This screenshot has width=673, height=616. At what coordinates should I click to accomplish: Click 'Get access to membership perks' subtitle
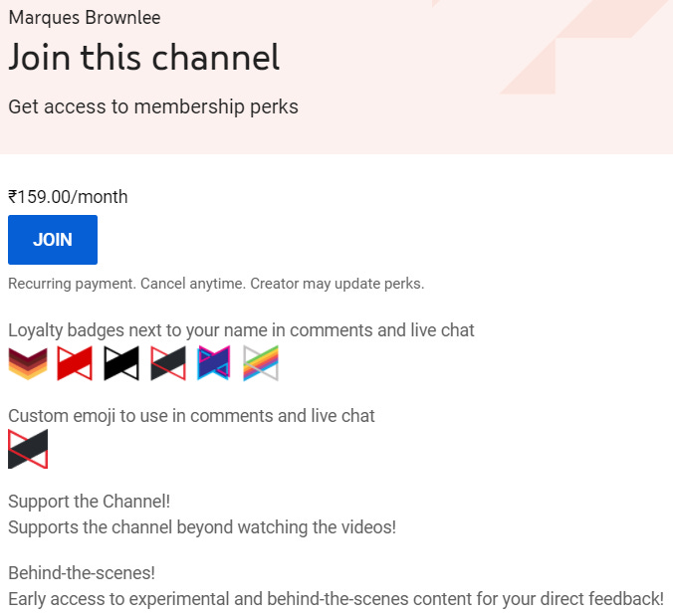[153, 106]
